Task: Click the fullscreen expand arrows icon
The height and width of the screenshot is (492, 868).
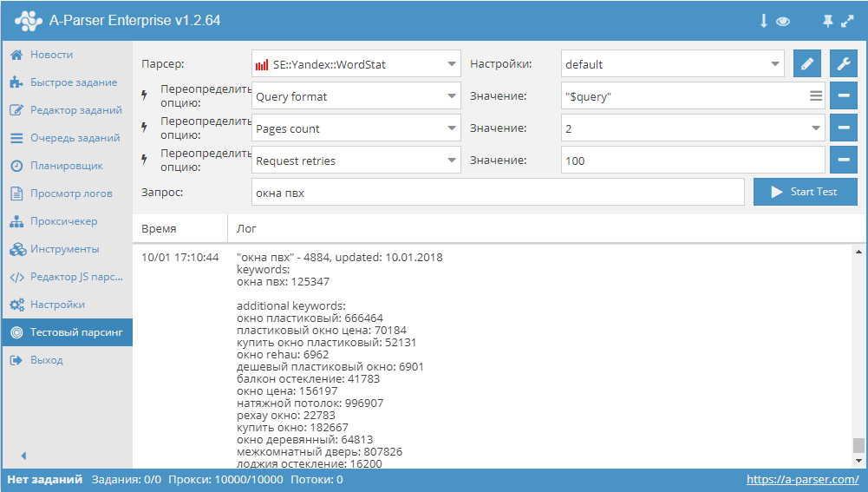Action: click(x=847, y=21)
